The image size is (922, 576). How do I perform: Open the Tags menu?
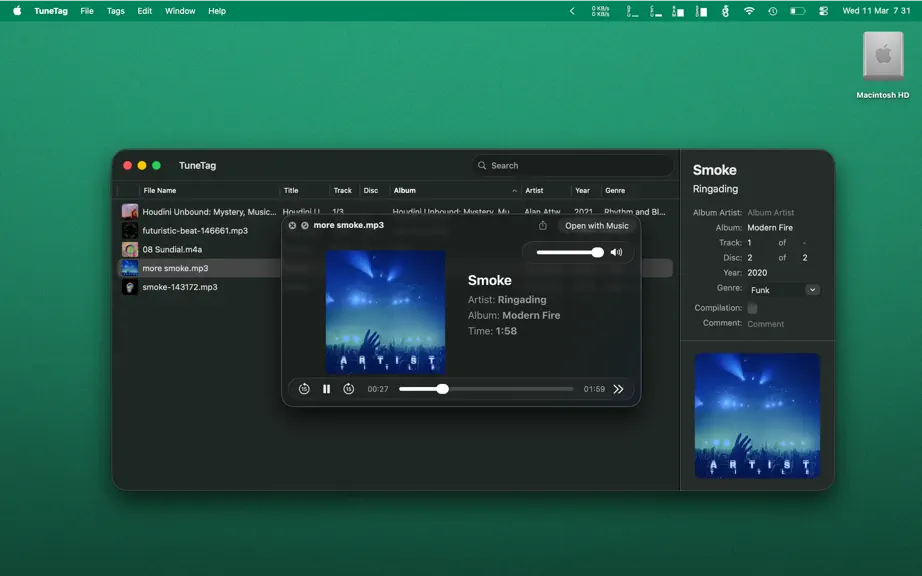[x=116, y=11]
